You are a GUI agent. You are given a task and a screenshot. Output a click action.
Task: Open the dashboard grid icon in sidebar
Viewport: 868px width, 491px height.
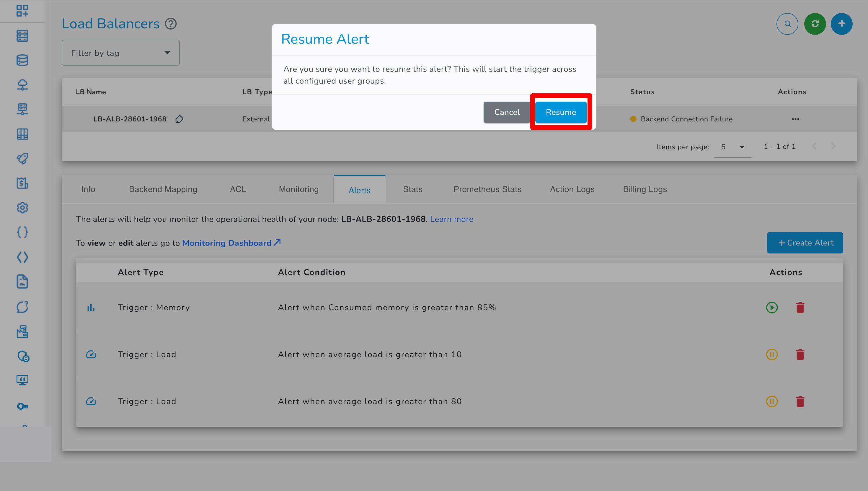22,11
